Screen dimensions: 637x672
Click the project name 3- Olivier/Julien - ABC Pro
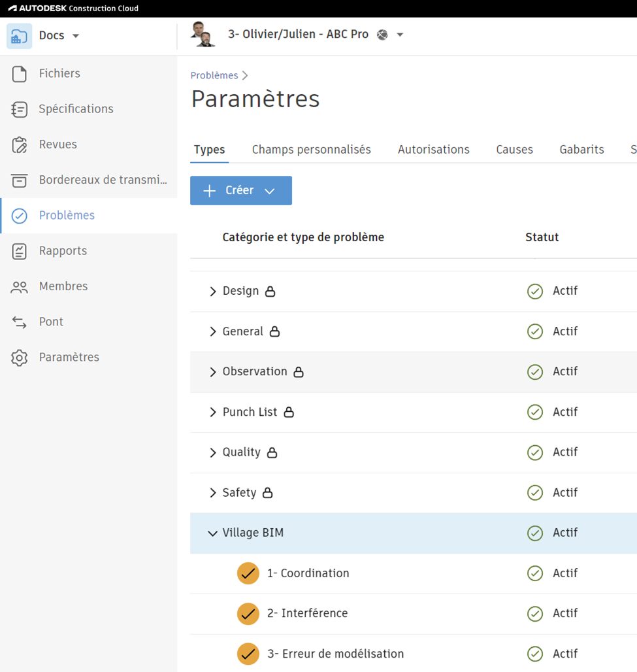click(298, 34)
